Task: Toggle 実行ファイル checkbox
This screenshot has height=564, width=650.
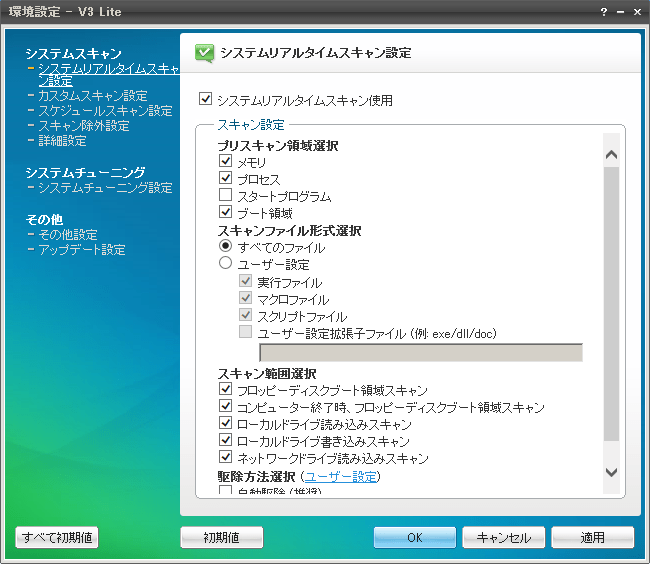Action: [x=245, y=281]
